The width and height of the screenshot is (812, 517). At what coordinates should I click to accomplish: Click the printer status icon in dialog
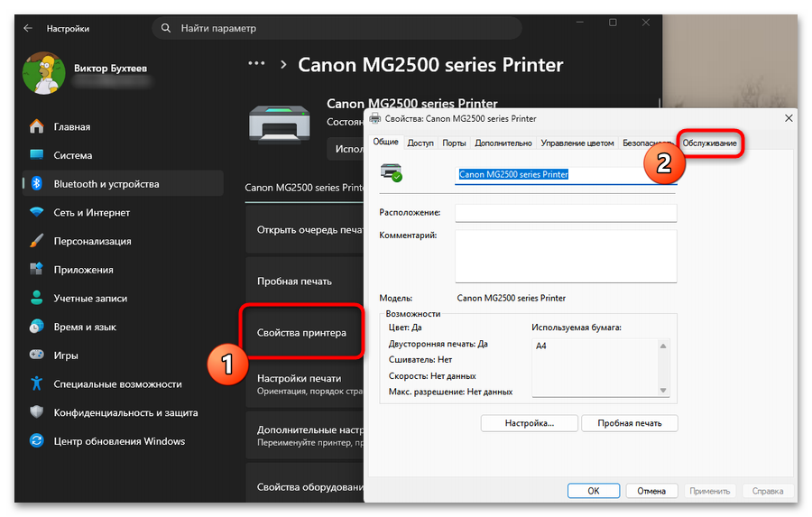point(391,172)
